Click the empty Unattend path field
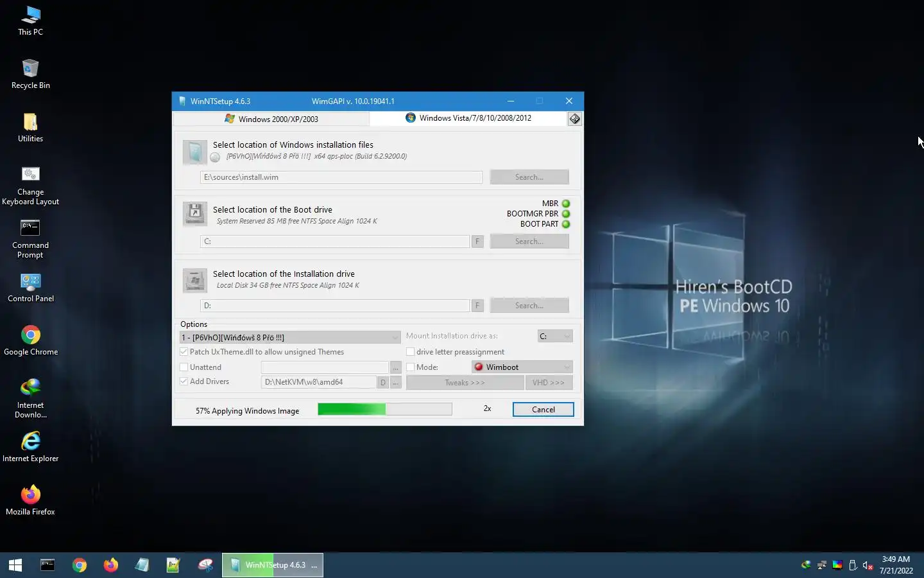The height and width of the screenshot is (578, 924). coord(325,367)
